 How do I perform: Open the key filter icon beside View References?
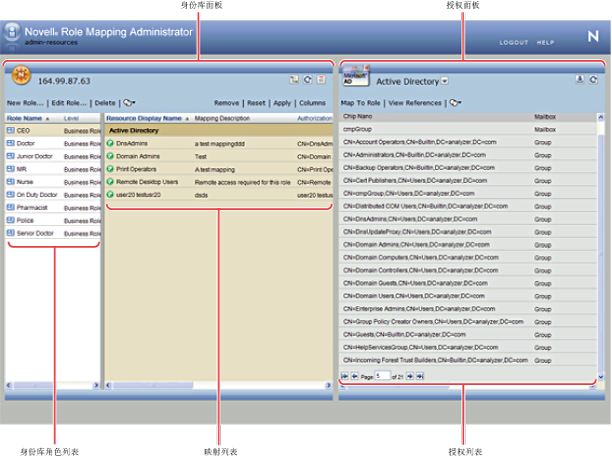click(455, 103)
